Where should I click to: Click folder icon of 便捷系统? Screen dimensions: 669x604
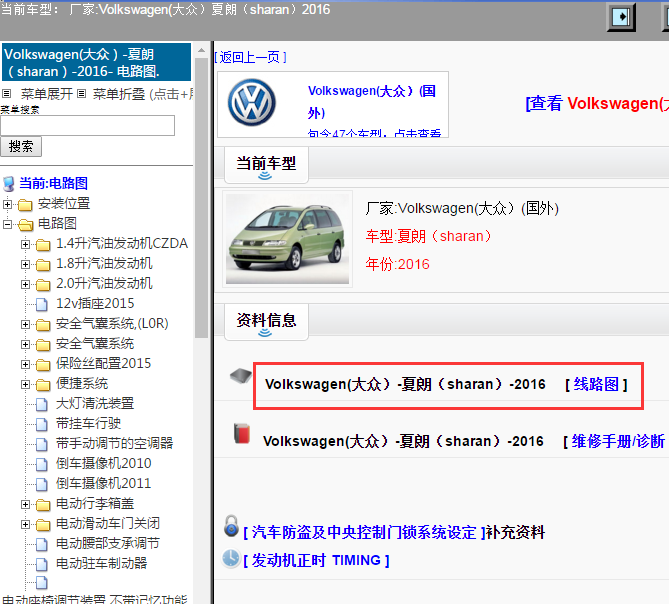[43, 385]
